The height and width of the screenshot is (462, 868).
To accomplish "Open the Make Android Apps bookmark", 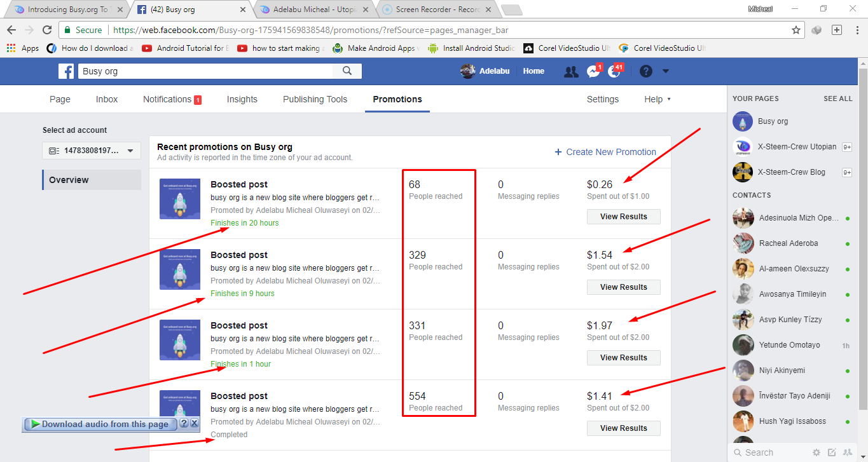I will pyautogui.click(x=376, y=48).
